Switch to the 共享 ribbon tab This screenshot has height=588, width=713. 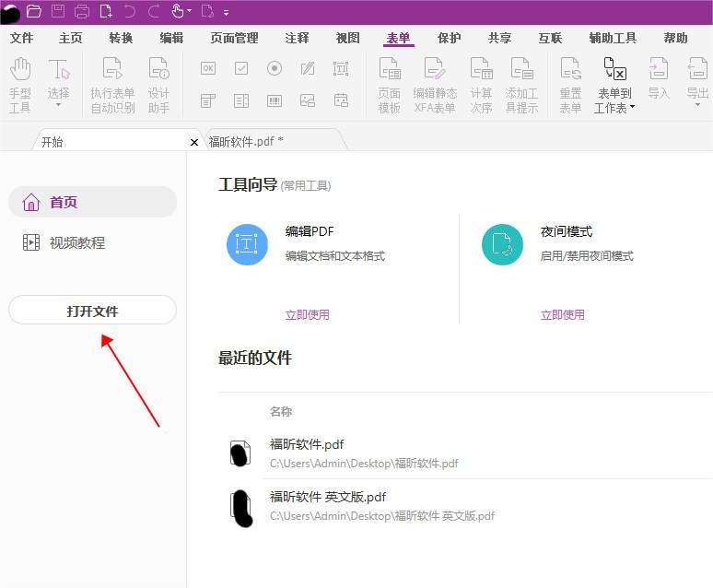[x=499, y=38]
